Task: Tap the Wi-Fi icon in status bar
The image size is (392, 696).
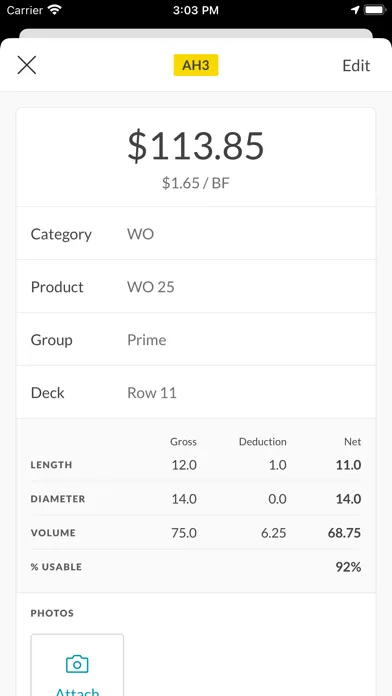Action: [55, 10]
